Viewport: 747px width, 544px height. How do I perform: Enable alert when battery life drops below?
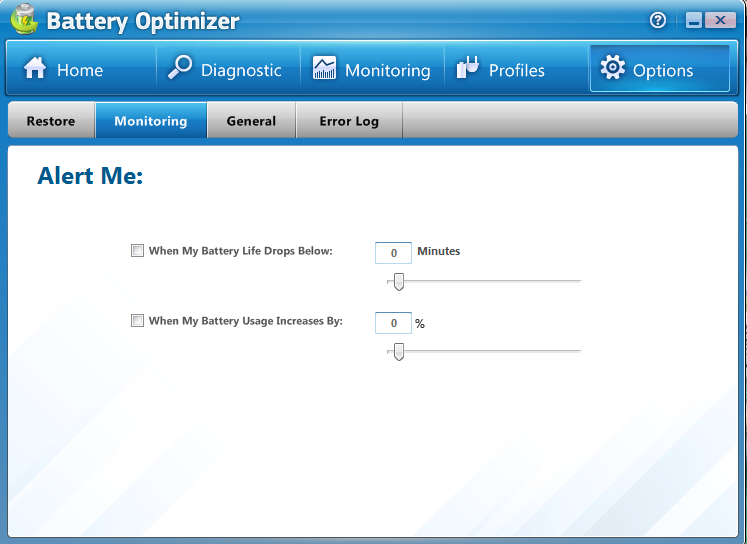(137, 251)
